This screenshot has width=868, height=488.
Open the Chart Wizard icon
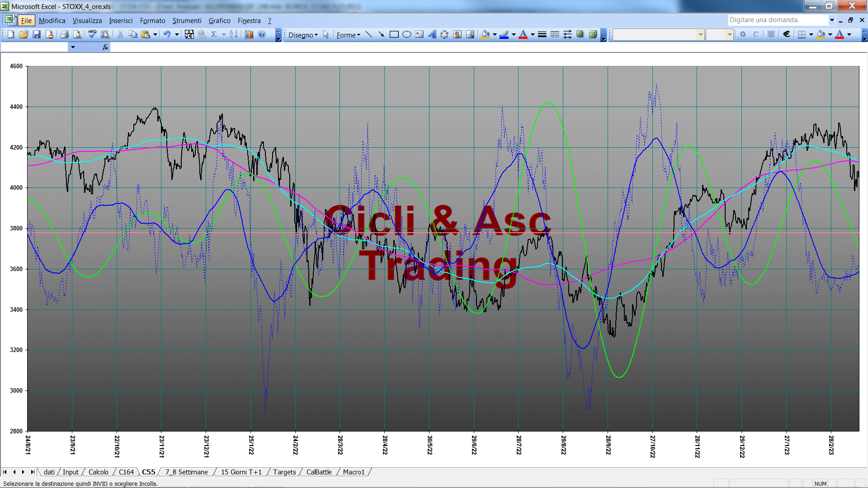[249, 34]
